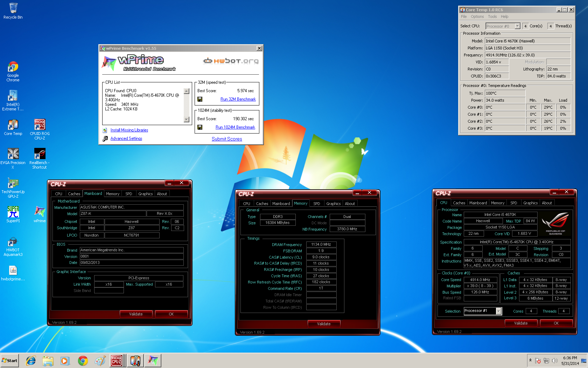Open Core Temp Options menu
Image resolution: width=588 pixels, height=368 pixels.
477,16
